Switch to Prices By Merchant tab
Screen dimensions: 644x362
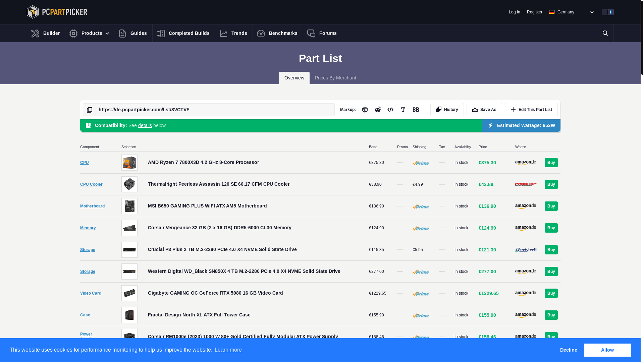point(335,78)
